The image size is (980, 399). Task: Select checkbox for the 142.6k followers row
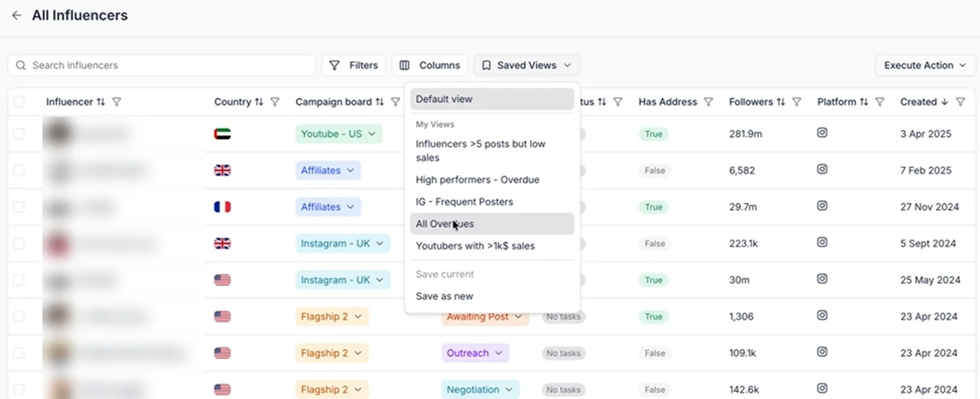coord(18,390)
